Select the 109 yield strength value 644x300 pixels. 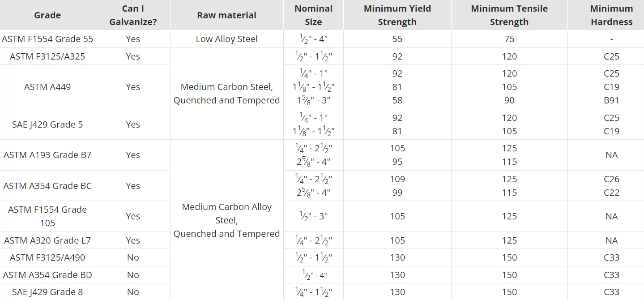(397, 179)
